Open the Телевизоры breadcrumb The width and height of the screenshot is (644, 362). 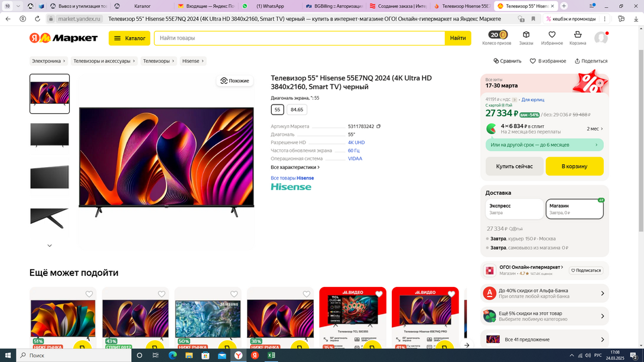(x=158, y=61)
